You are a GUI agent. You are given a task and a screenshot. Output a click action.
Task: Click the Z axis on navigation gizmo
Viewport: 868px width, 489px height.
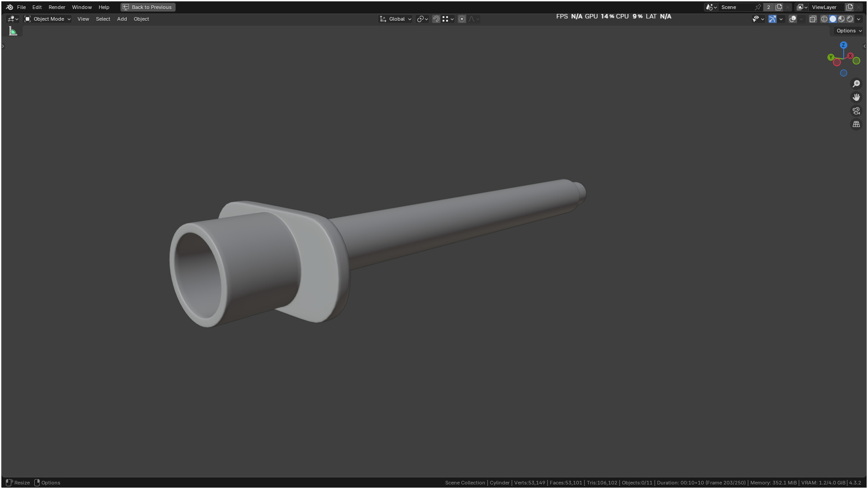pos(844,45)
